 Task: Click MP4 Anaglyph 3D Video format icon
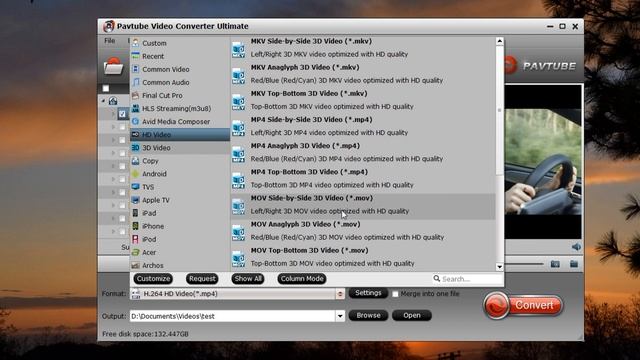[x=238, y=155]
